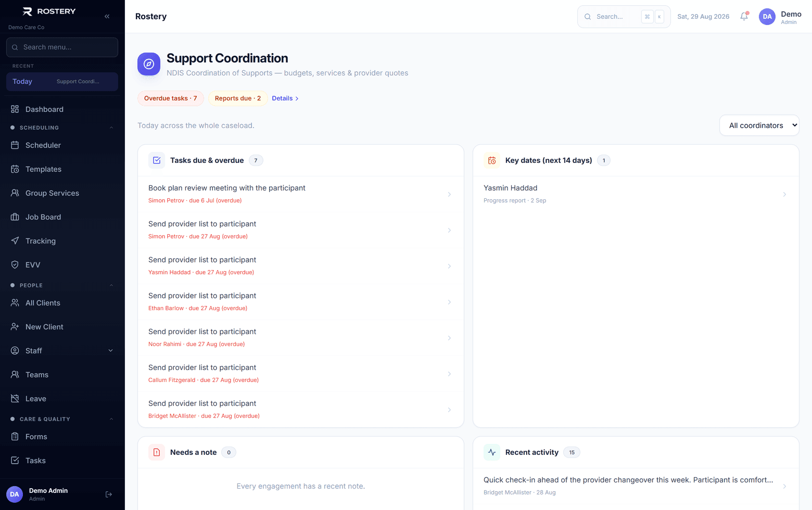
Task: Click the Search menu field
Action: tap(62, 47)
